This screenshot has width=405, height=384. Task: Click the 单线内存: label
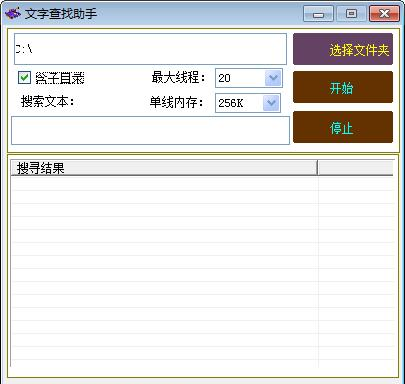[177, 102]
